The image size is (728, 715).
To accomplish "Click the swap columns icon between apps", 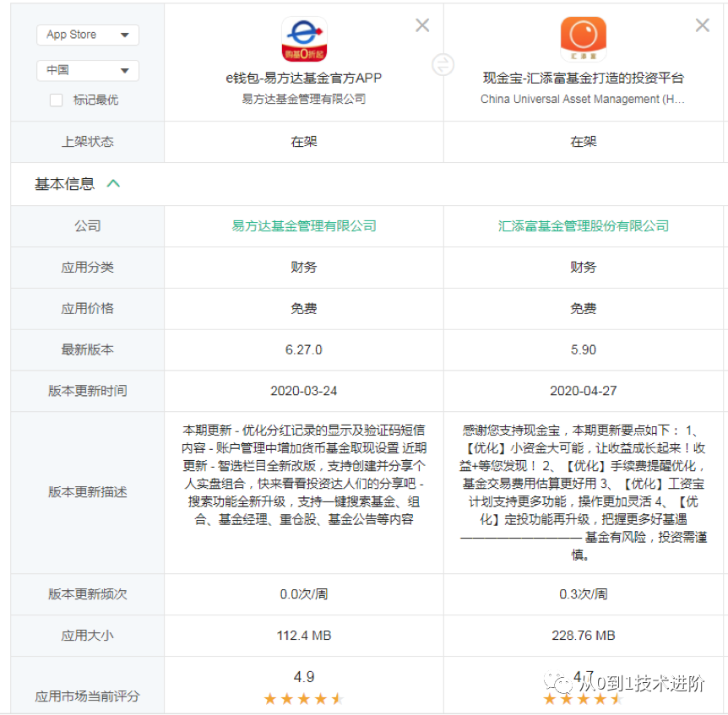I will point(443,64).
